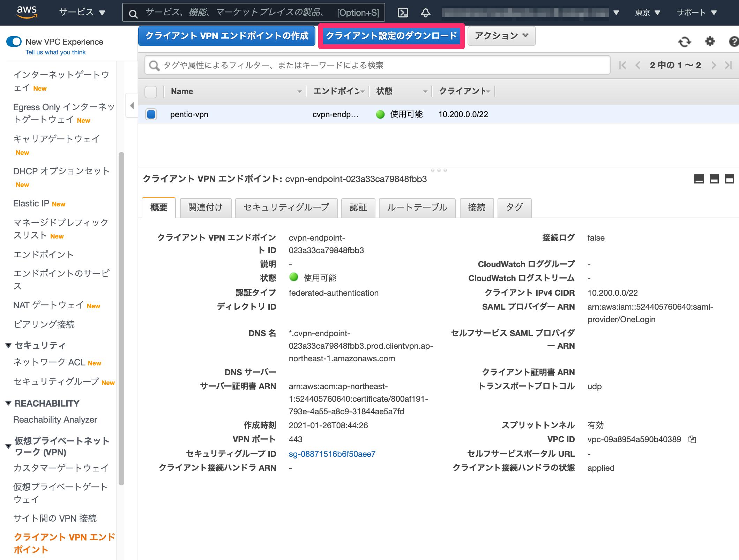Go to the last page of results
This screenshot has width=739, height=560.
(x=729, y=65)
